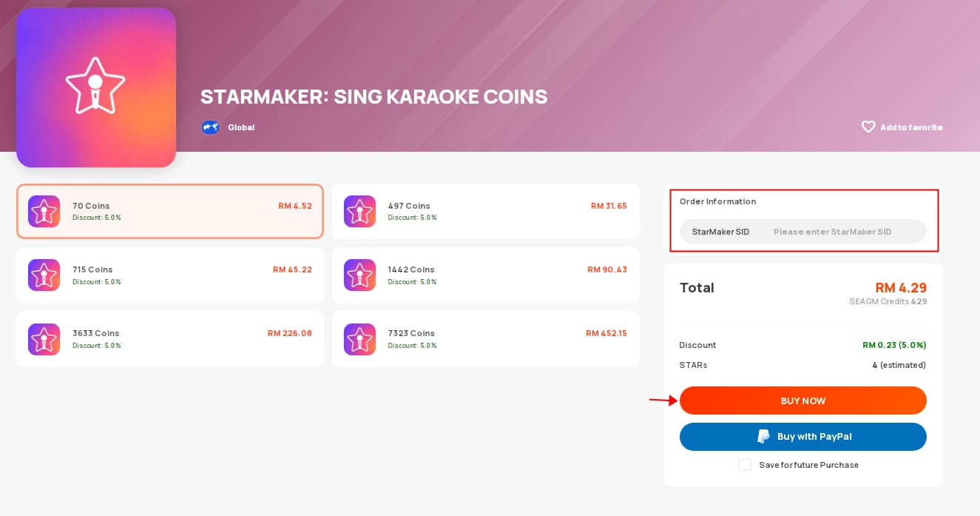This screenshot has height=516, width=980.
Task: Click the heart icon to add favorite
Action: click(x=868, y=127)
